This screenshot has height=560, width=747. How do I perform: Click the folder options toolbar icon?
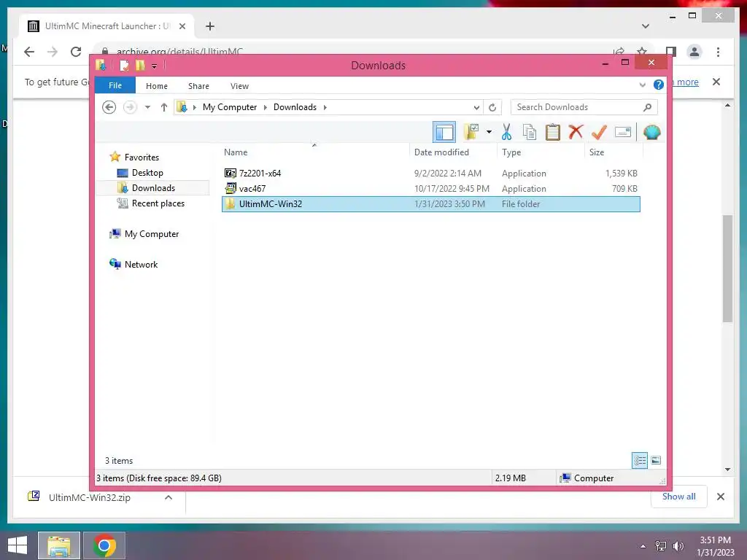click(471, 131)
